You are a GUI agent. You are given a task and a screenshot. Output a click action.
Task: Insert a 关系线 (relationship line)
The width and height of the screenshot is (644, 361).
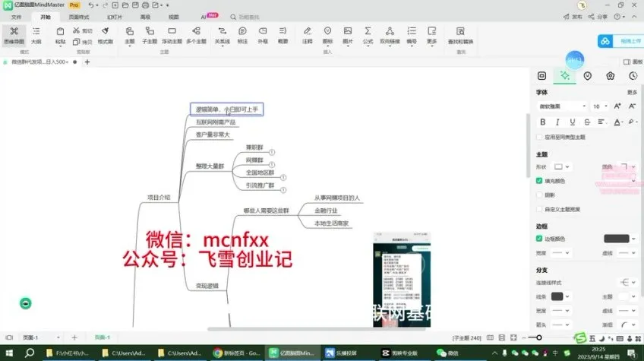(222, 34)
